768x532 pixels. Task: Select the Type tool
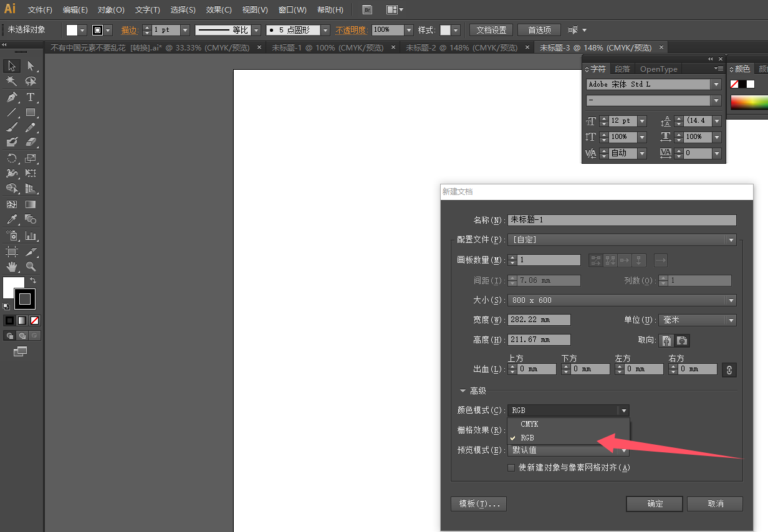pos(31,97)
